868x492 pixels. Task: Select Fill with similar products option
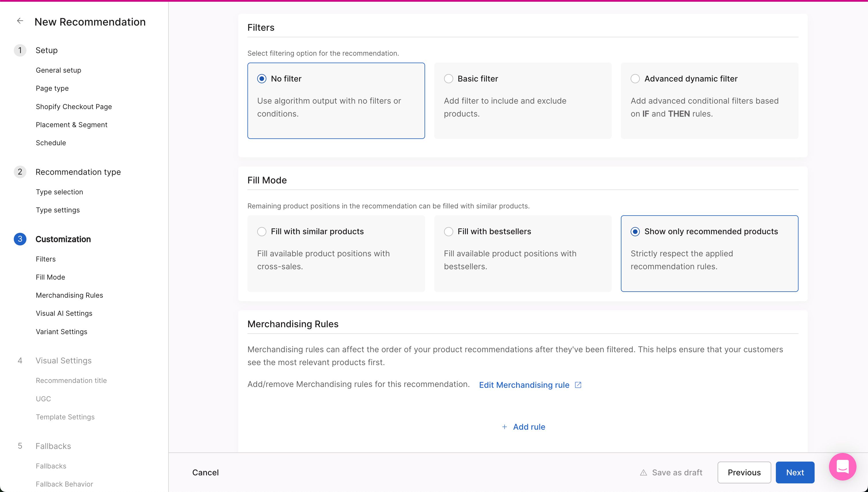[261, 231]
